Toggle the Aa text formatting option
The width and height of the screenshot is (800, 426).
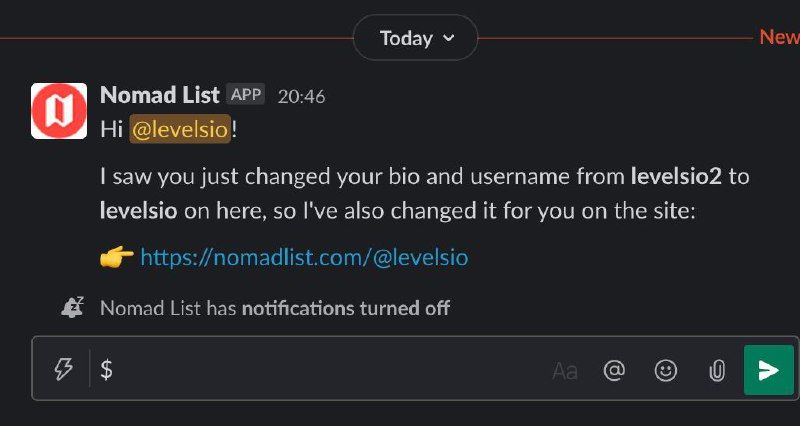pos(565,371)
